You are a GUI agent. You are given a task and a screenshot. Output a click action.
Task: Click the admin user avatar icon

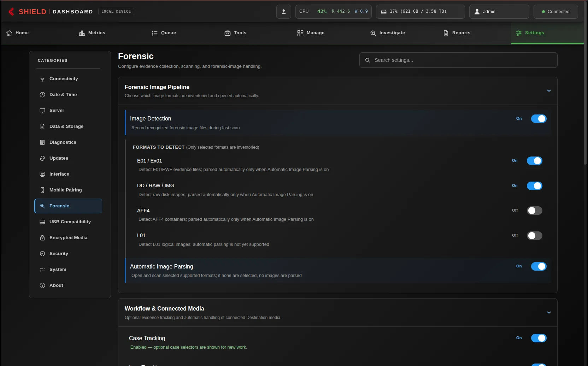pyautogui.click(x=477, y=12)
